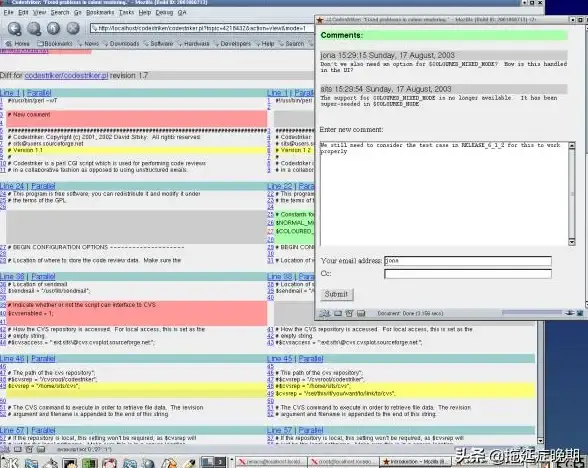
Task: Switch to the first virtual desktop in pager
Action: [x=207, y=462]
